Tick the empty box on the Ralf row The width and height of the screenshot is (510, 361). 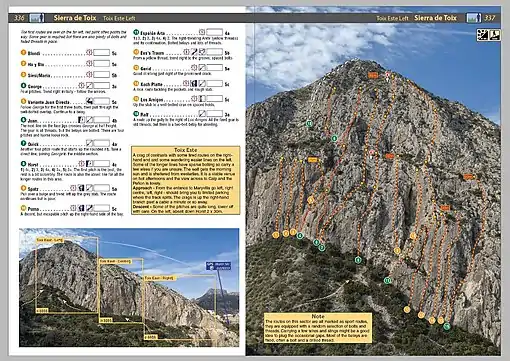coord(214,113)
